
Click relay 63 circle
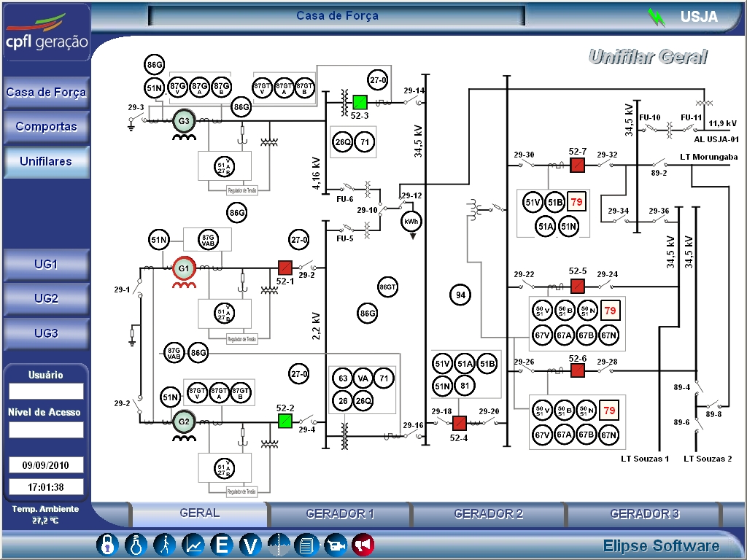click(343, 378)
